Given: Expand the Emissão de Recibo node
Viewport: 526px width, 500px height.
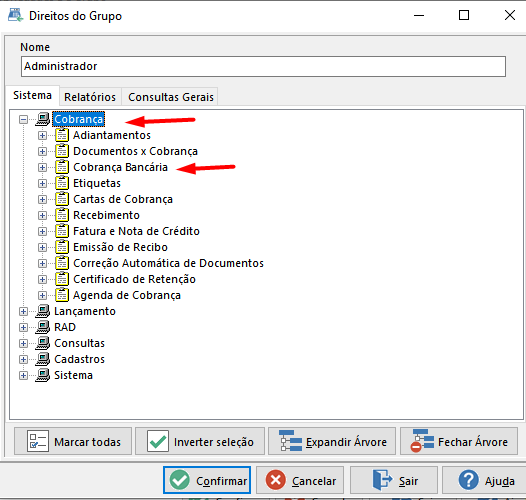Looking at the screenshot, I should pos(42,247).
